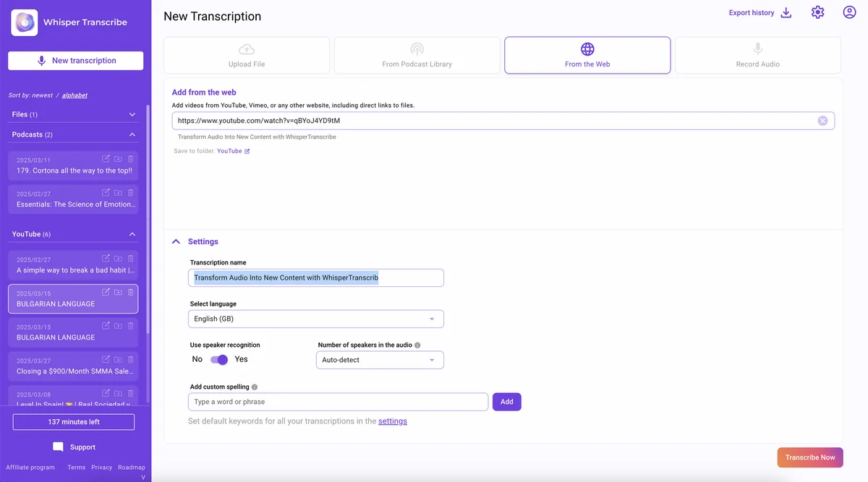This screenshot has height=482, width=868.
Task: Delete '179. Cortona' item with trash icon
Action: (130, 159)
